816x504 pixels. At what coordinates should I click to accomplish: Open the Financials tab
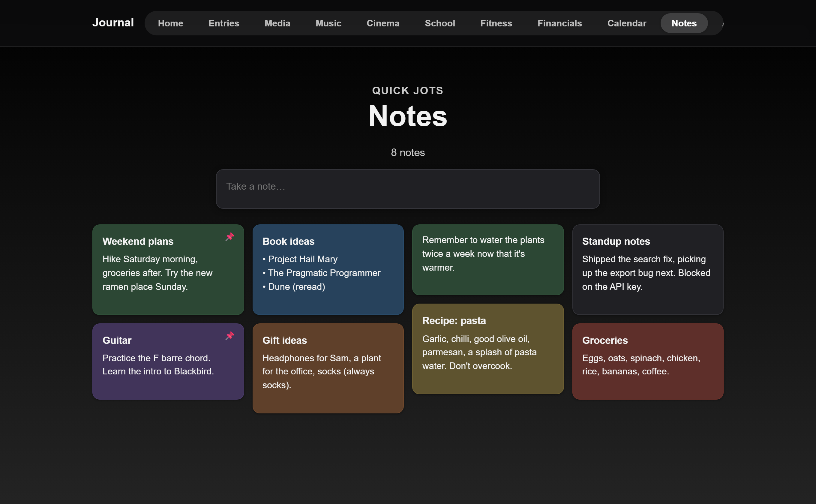(560, 23)
